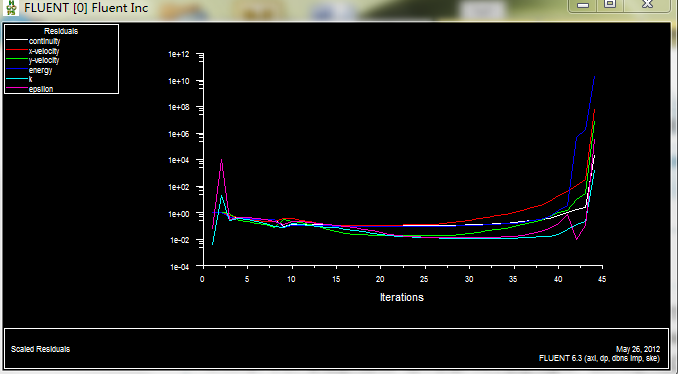
Task: Click the 'y-velocity' legend entry
Action: pyautogui.click(x=44, y=61)
